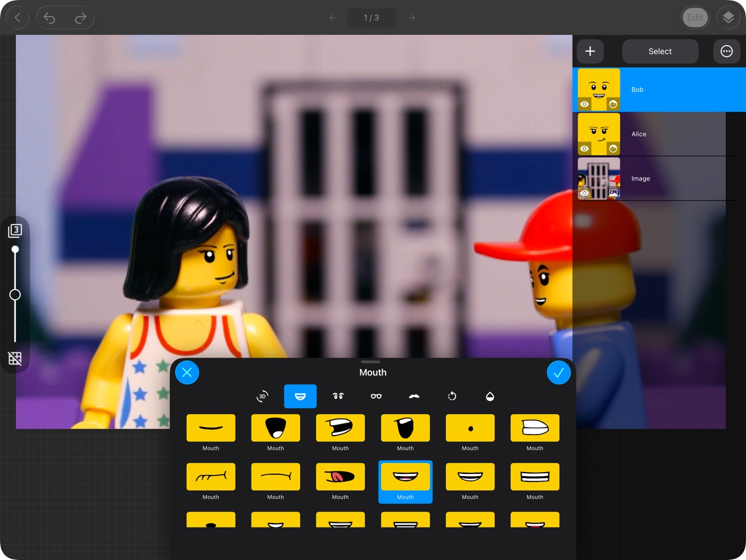Go to the next frame arrow
Screen dimensions: 746x560
[x=412, y=18]
